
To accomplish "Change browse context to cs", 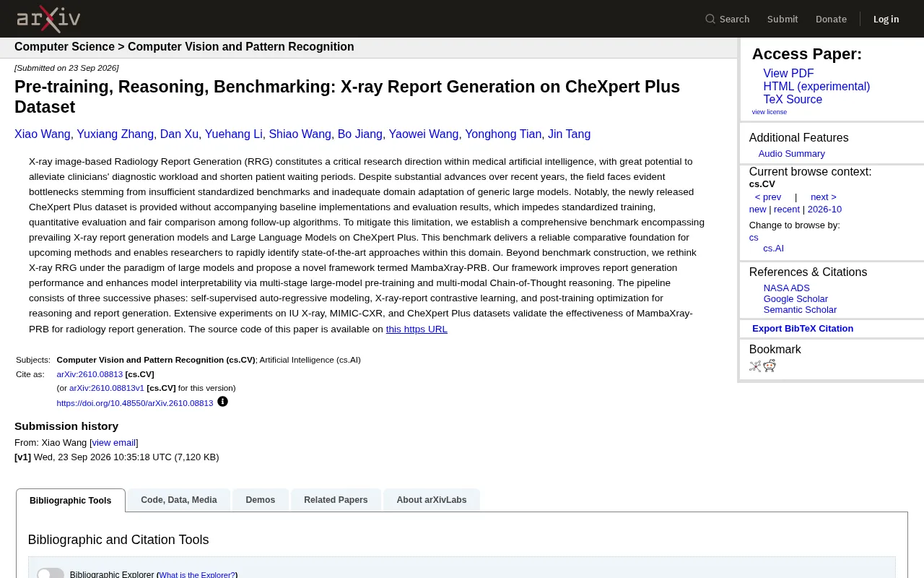I will [x=754, y=238].
